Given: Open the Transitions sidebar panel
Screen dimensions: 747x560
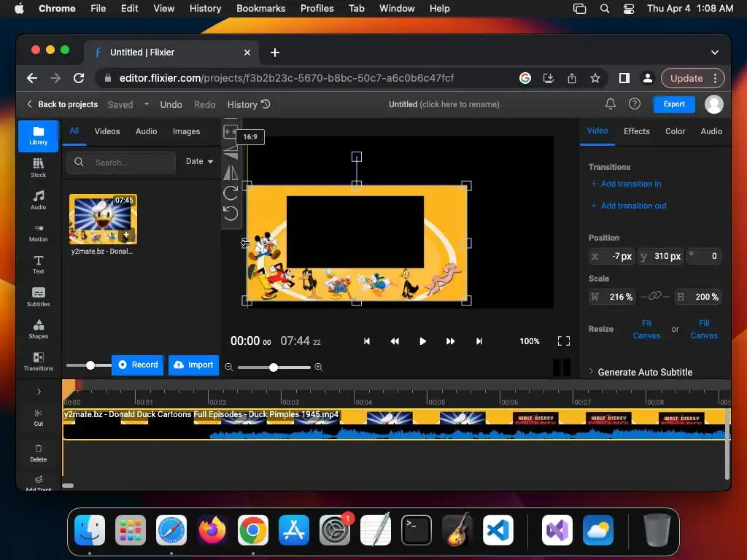Looking at the screenshot, I should click(x=38, y=362).
